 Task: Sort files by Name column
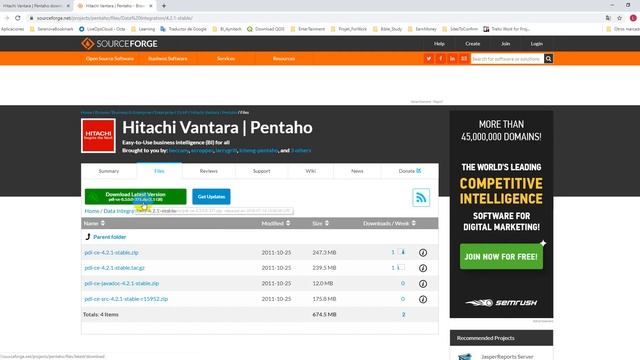94,223
